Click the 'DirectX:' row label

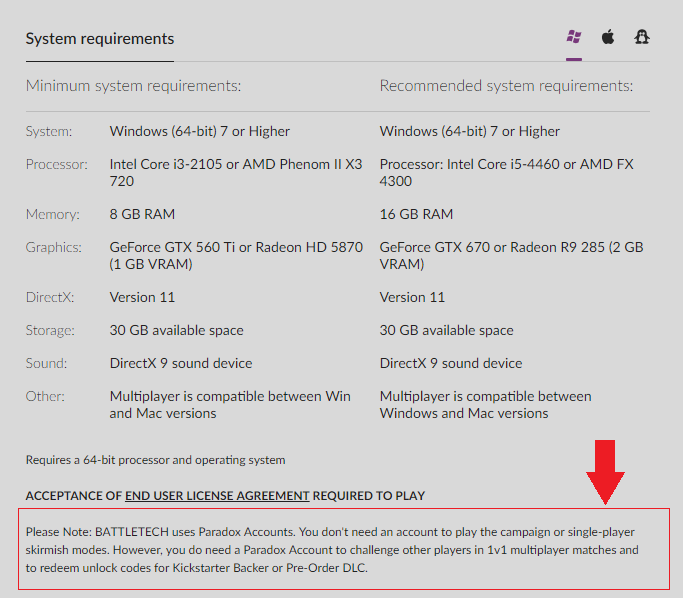point(50,297)
